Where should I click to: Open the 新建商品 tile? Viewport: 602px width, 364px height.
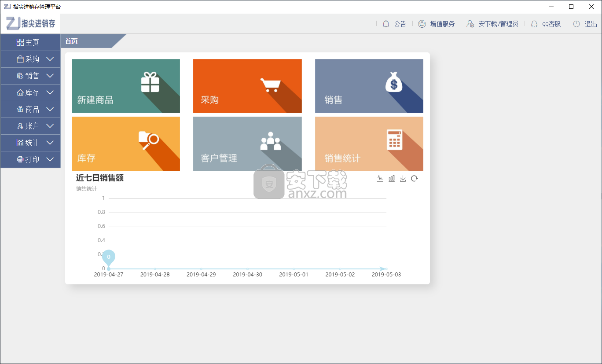[126, 86]
